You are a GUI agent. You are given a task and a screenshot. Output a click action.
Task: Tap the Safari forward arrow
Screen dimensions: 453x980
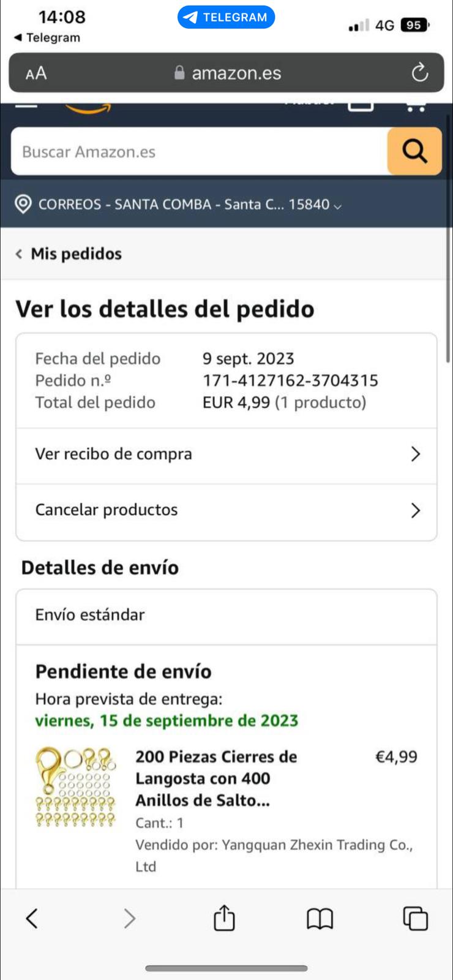pos(129,918)
